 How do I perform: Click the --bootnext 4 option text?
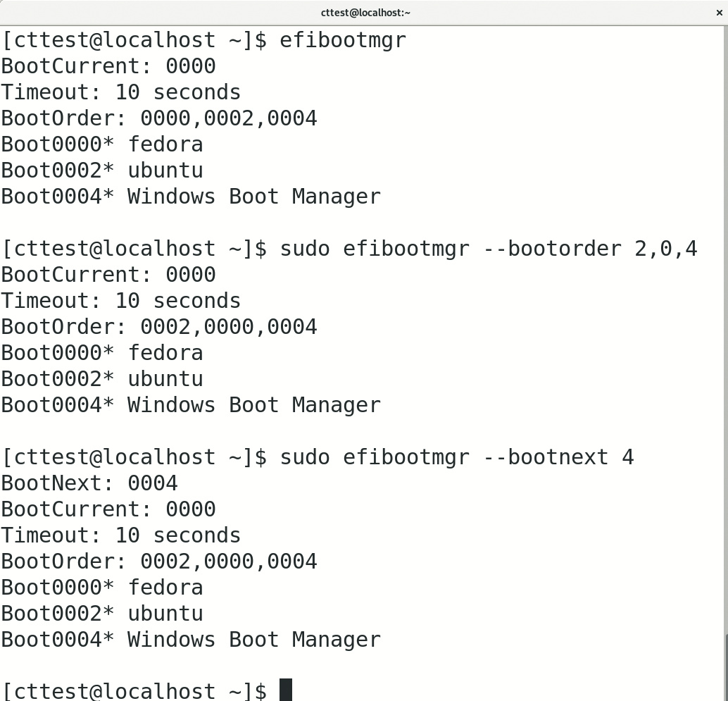(x=558, y=457)
